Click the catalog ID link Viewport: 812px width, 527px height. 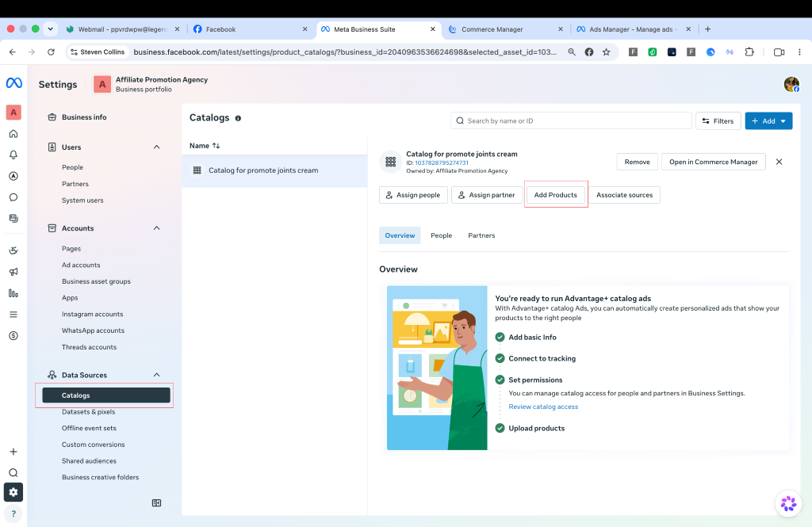[441, 162]
